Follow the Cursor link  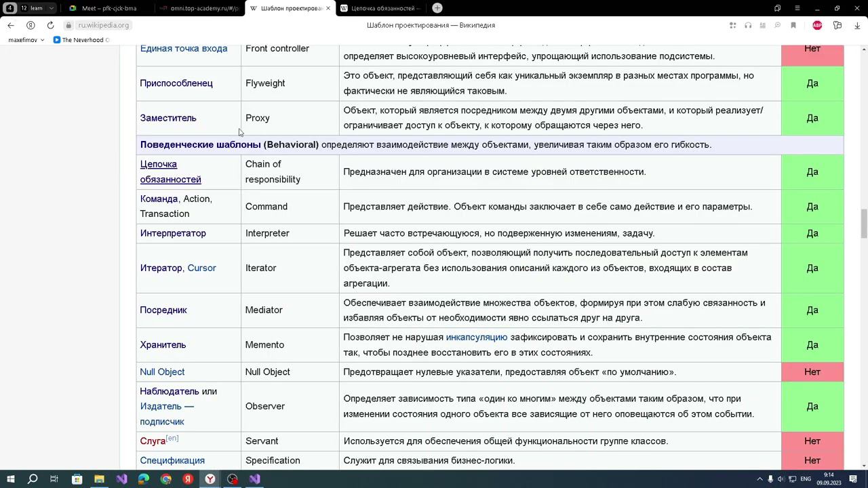(x=201, y=268)
